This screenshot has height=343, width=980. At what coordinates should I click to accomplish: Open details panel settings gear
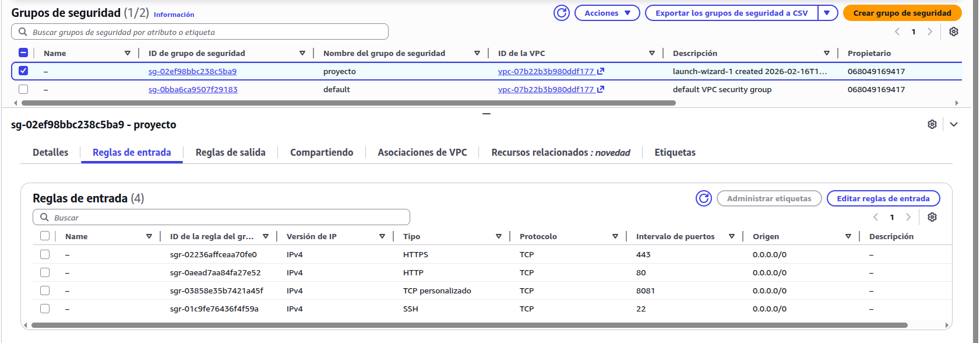point(932,124)
